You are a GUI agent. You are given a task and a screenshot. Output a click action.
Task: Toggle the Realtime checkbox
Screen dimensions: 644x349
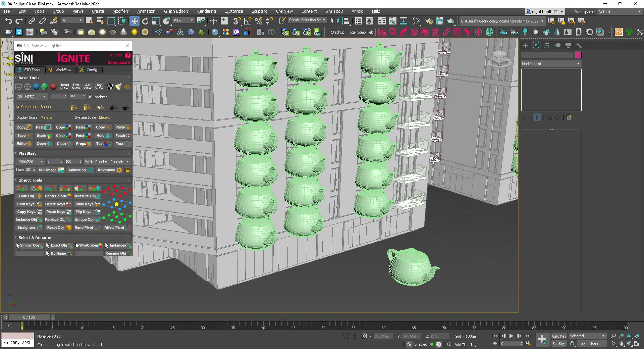[90, 97]
